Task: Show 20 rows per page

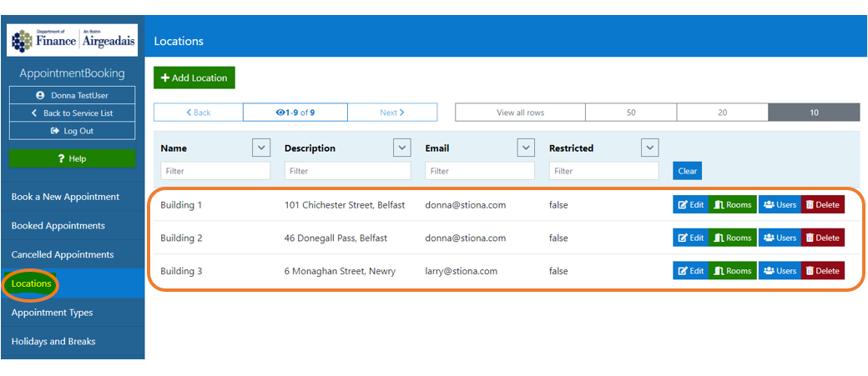Action: [722, 113]
